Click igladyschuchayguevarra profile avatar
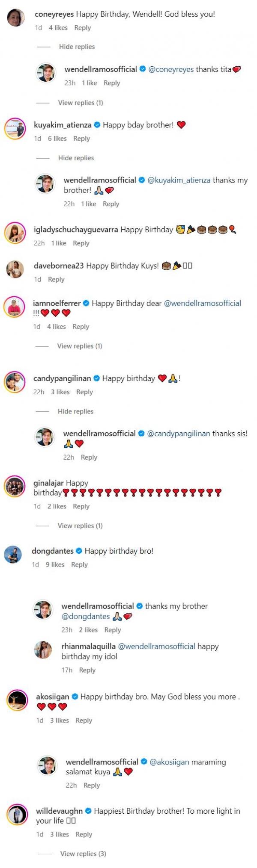The height and width of the screenshot is (868, 257). [15, 233]
